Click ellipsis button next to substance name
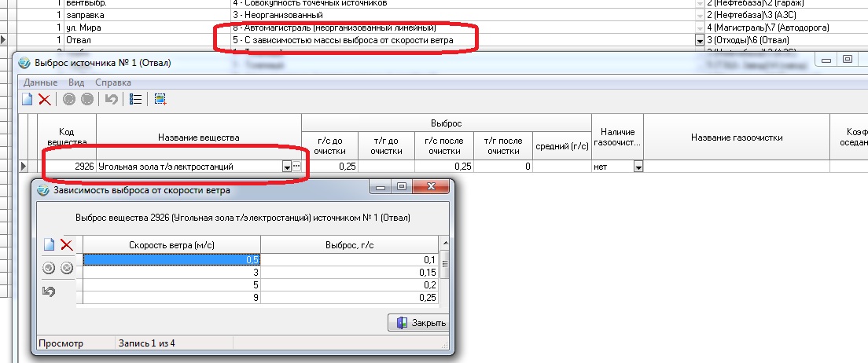The width and height of the screenshot is (868, 363). tap(296, 167)
